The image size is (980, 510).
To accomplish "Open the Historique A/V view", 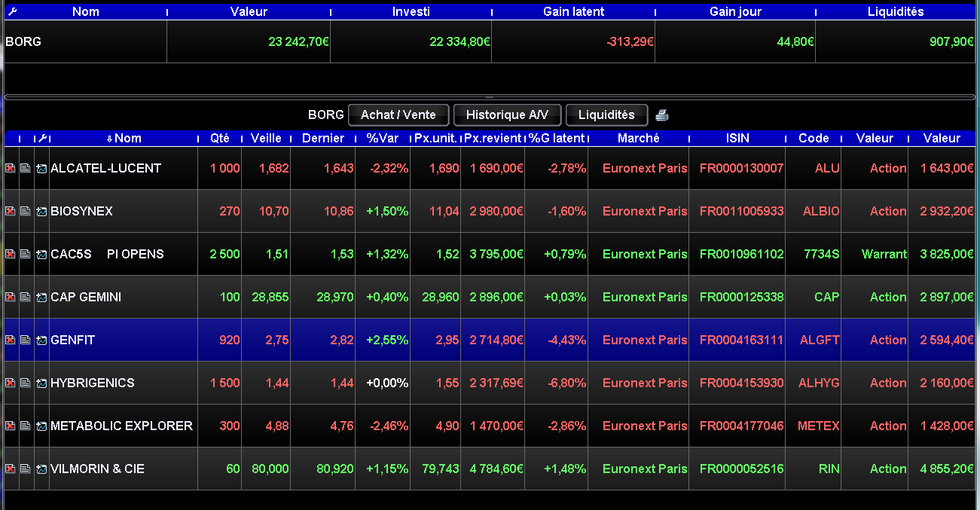I will (508, 115).
